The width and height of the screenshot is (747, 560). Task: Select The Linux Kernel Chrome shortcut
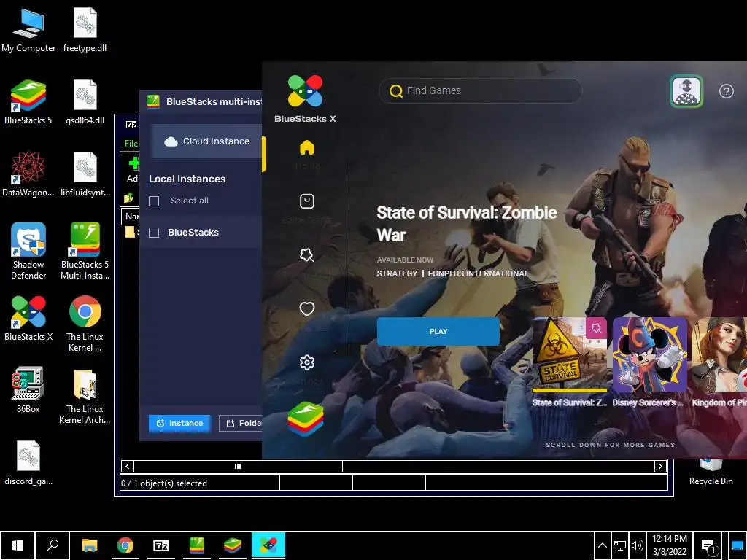pos(85,324)
